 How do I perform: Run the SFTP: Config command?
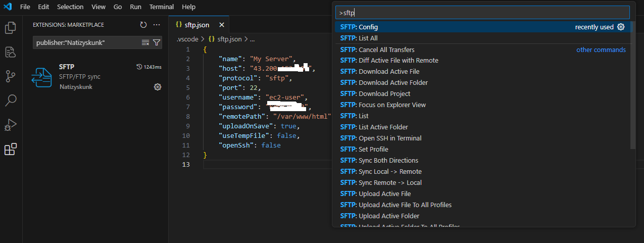coord(482,27)
